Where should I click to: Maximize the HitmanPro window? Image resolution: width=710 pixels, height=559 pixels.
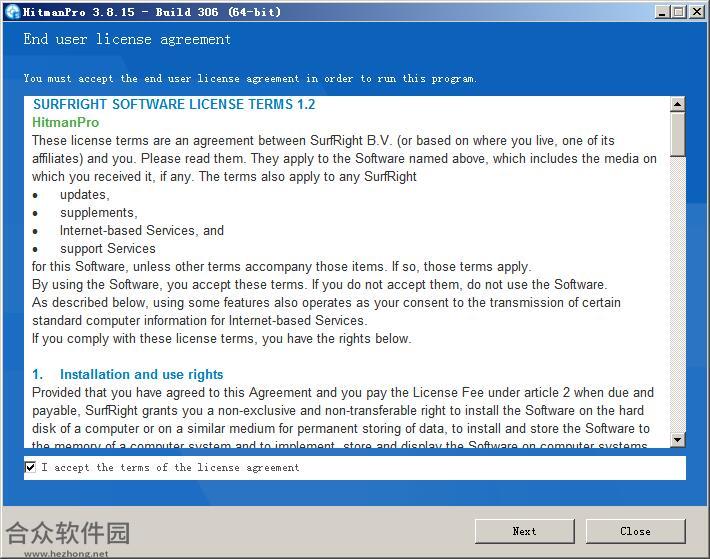pos(679,12)
